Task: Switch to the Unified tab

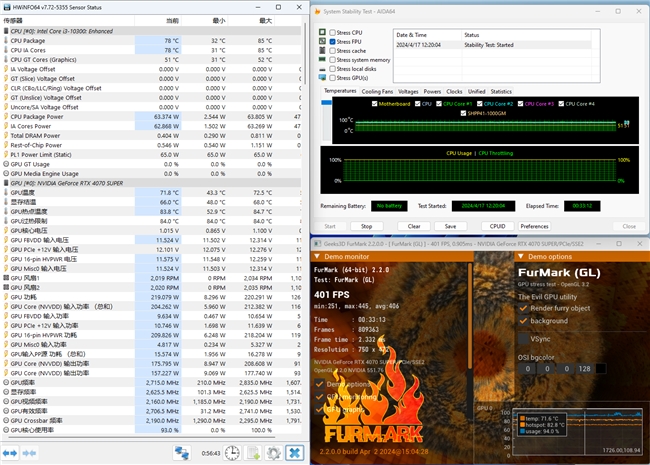Action: 477,92
